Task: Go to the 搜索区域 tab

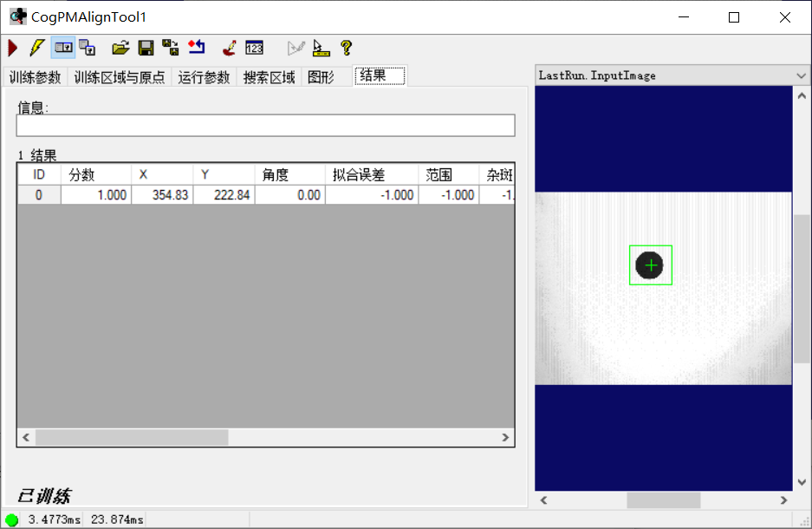Action: 270,77
